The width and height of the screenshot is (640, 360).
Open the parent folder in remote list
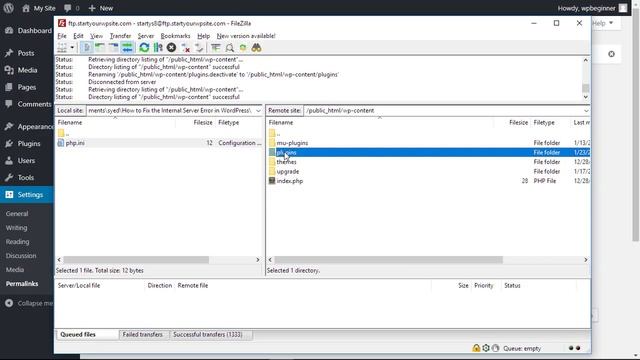(x=275, y=133)
